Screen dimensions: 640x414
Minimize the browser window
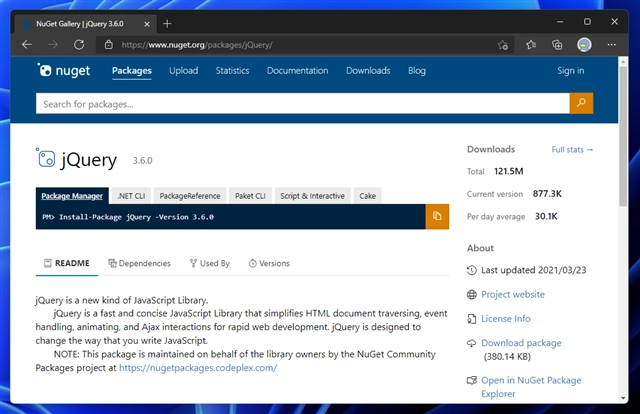click(560, 22)
